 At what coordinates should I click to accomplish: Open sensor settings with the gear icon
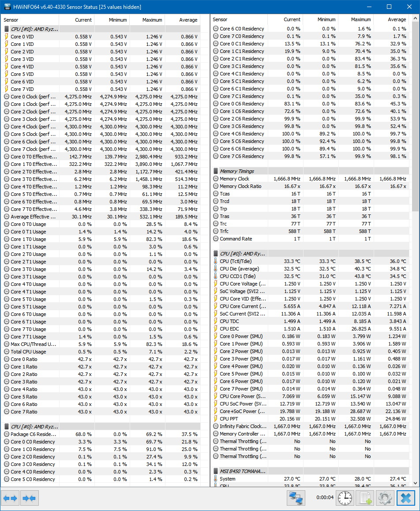(x=385, y=498)
